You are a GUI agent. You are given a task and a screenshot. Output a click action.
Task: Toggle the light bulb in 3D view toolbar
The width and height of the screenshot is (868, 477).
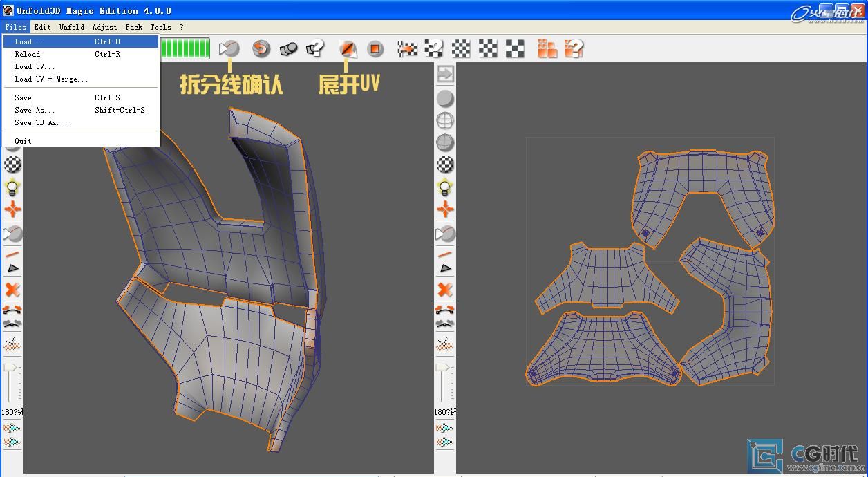tap(12, 187)
